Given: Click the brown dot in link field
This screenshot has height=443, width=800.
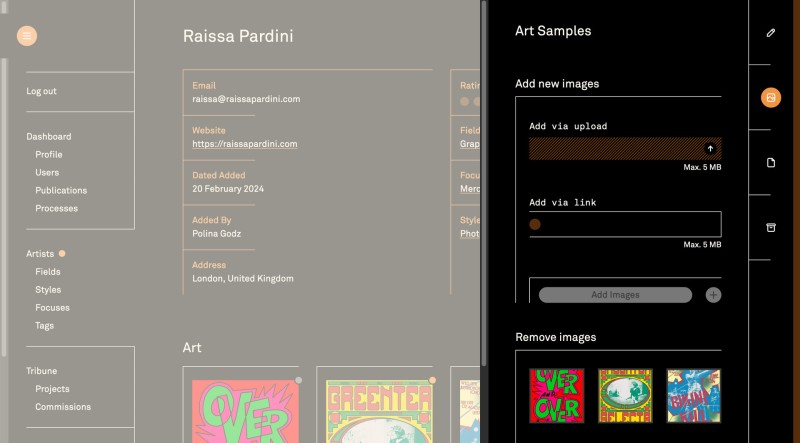Looking at the screenshot, I should 535,224.
